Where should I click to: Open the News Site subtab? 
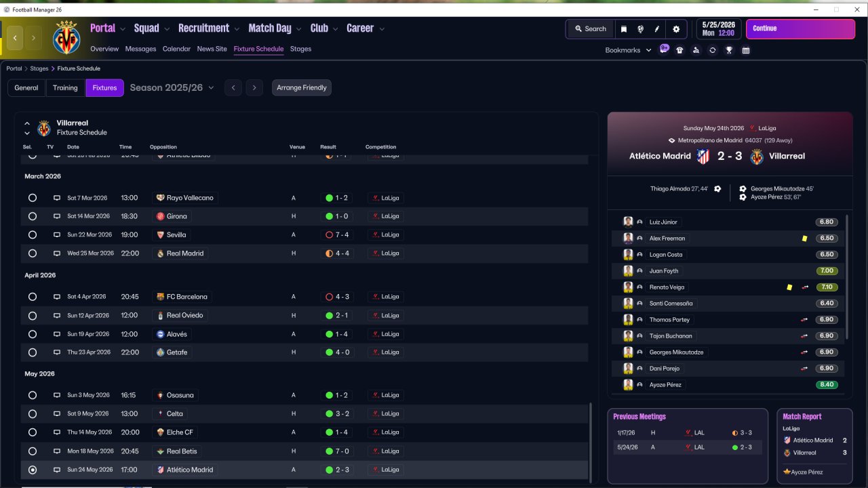[212, 49]
